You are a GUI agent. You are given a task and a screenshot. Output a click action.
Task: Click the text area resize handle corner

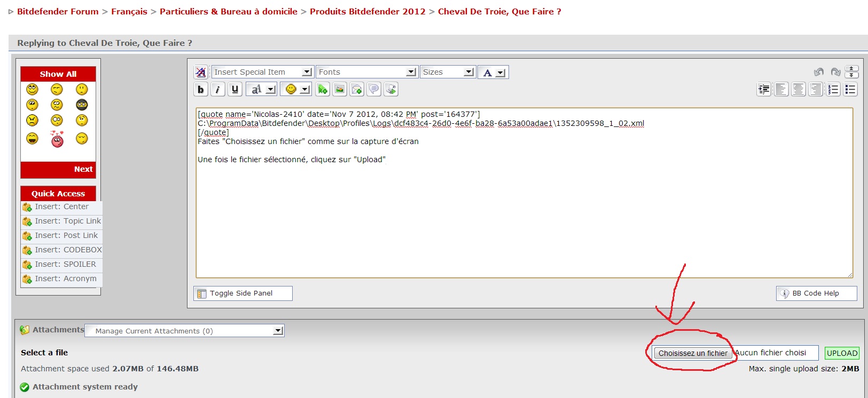[x=849, y=274]
